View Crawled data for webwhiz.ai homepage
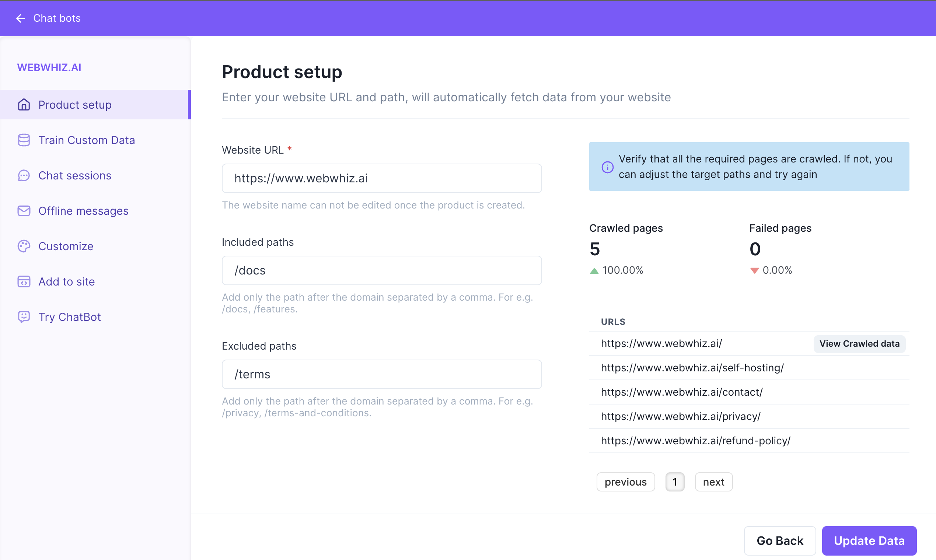936x560 pixels. point(859,344)
